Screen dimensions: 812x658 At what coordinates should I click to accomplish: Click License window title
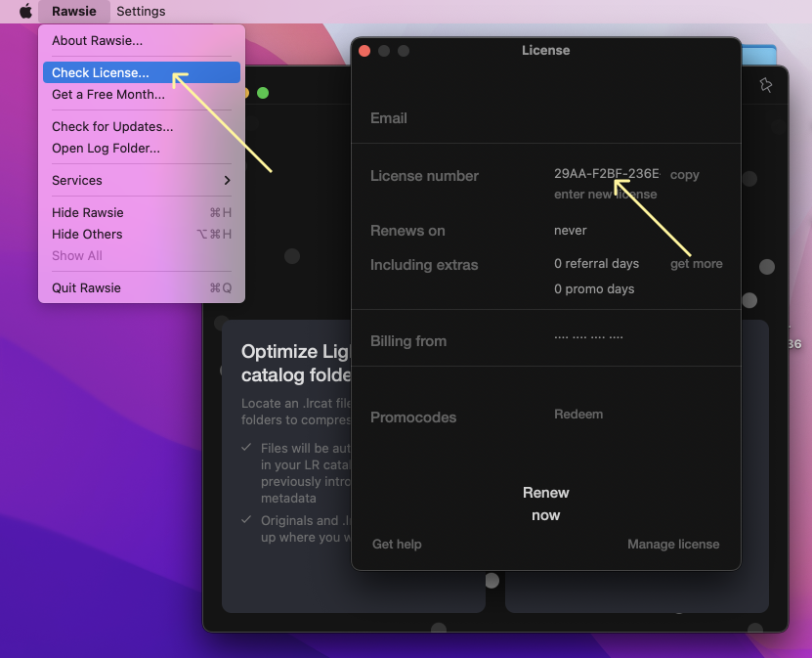pyautogui.click(x=546, y=50)
